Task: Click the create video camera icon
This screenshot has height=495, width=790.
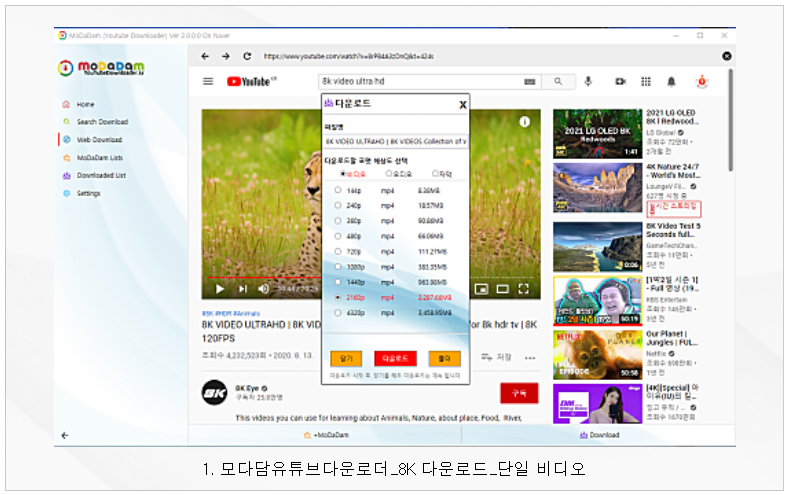Action: coord(620,81)
